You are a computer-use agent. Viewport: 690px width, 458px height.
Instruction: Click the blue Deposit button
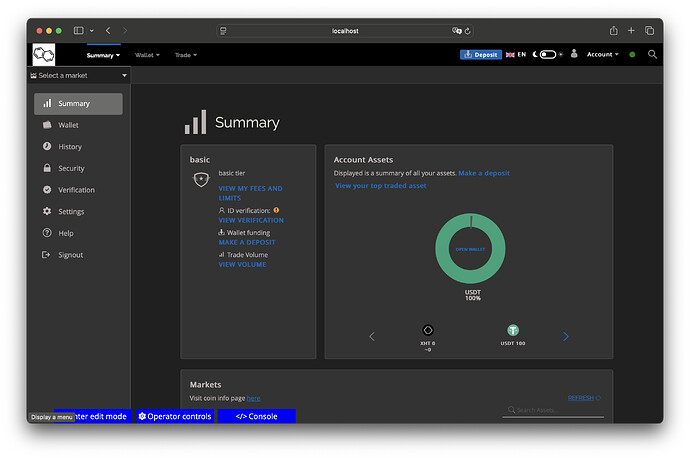coord(481,54)
